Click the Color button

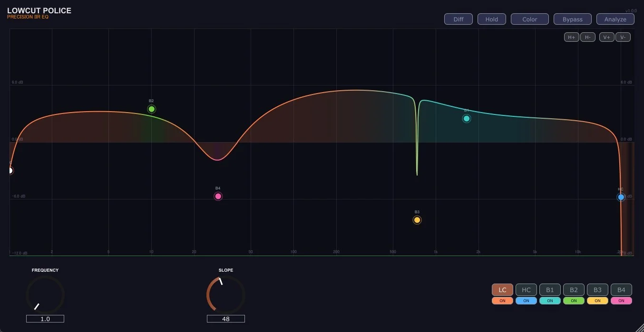pyautogui.click(x=530, y=19)
